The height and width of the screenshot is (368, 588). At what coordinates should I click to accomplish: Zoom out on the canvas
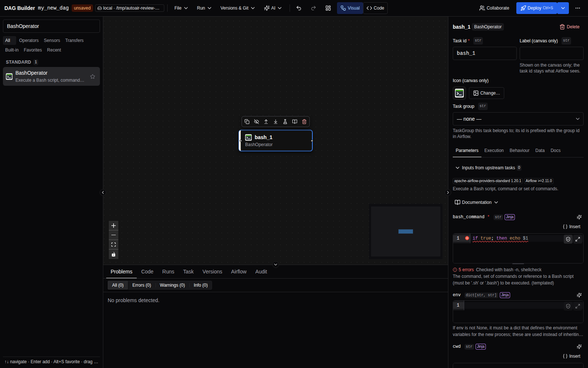coord(114,235)
